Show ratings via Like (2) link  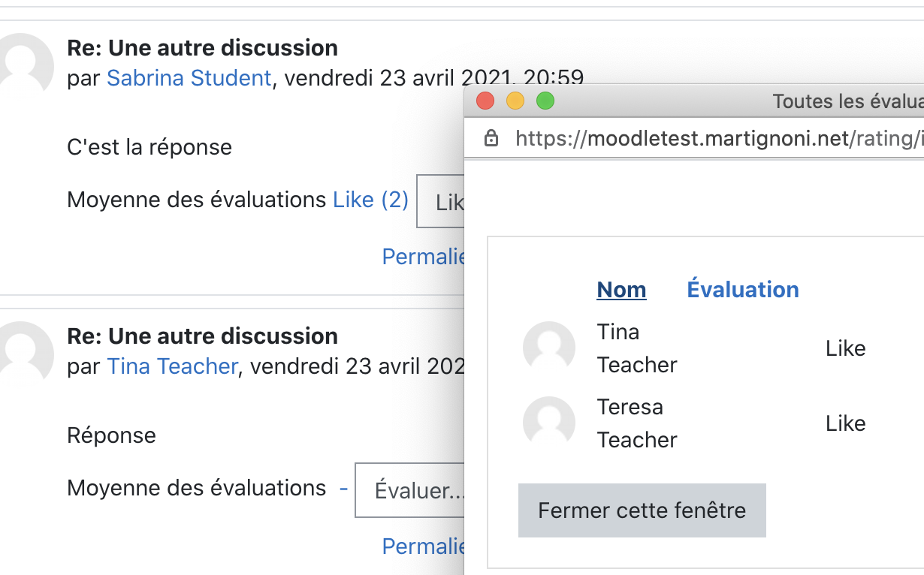[371, 200]
